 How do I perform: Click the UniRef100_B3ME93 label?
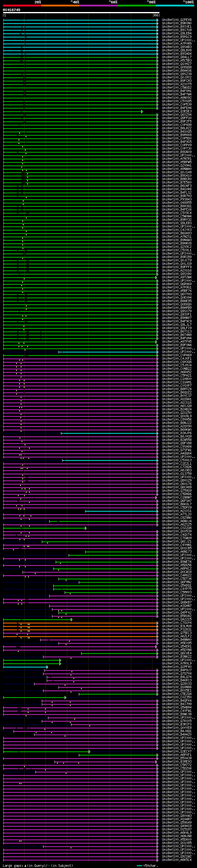(177, 761)
